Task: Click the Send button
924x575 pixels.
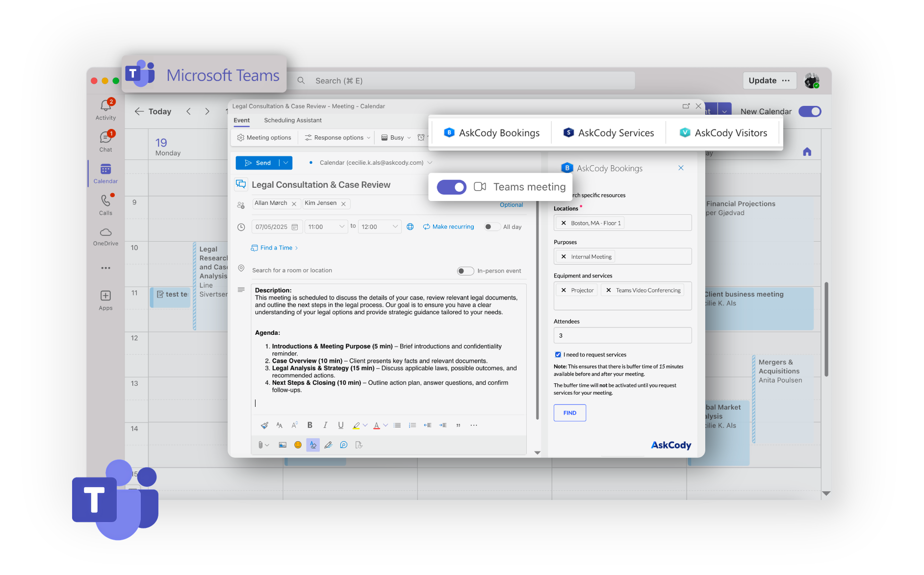Action: [x=257, y=163]
